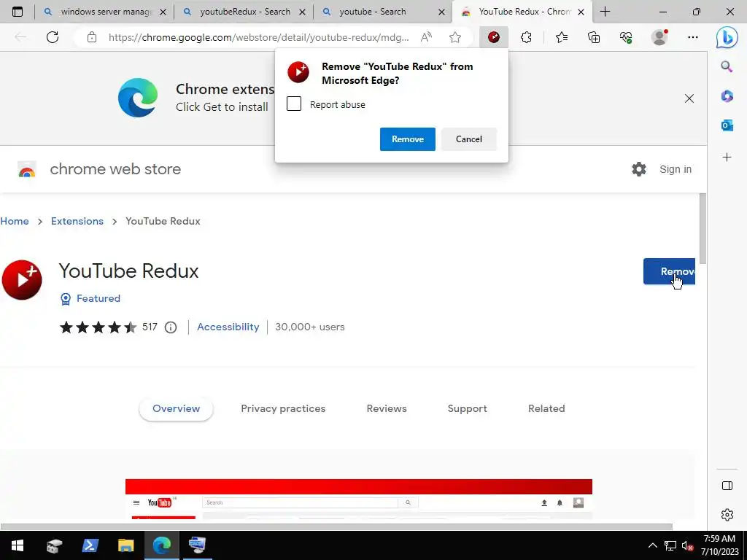Add this page to favorites star
The width and height of the screenshot is (747, 560).
pos(455,37)
